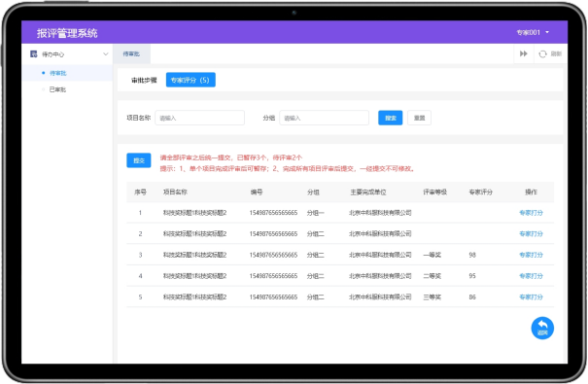Click the double-arrow fast-forward icon

tap(524, 53)
